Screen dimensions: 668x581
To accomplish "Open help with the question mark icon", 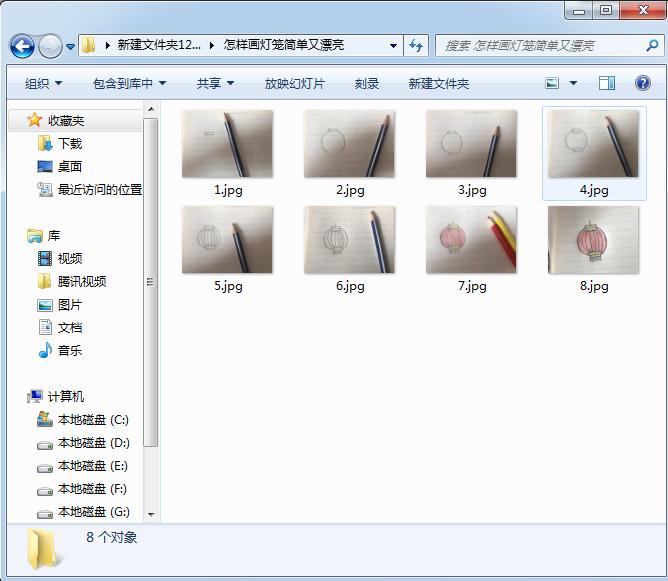I will [642, 83].
